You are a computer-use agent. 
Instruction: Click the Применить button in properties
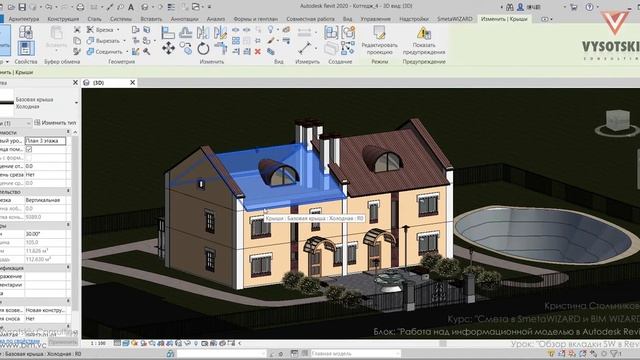click(x=63, y=342)
